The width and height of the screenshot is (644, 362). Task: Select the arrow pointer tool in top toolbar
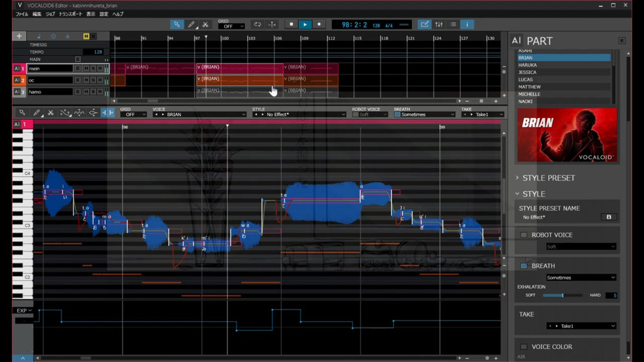tap(176, 25)
